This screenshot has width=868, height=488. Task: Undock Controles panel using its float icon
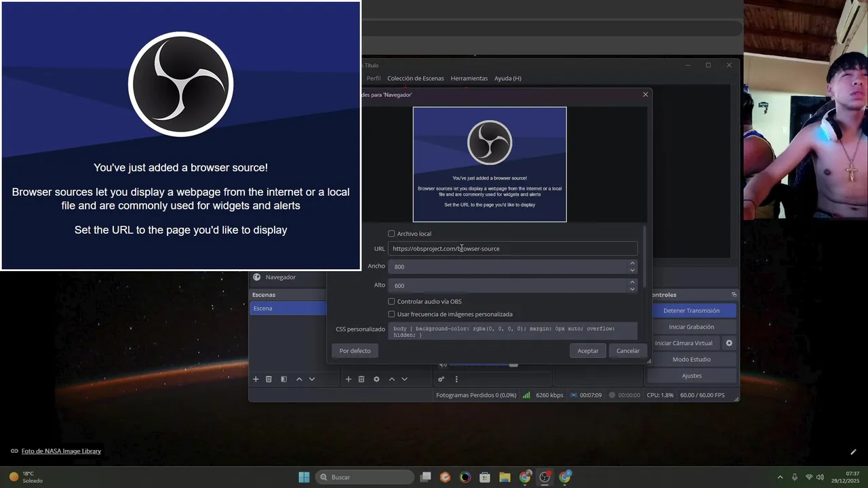coord(734,295)
